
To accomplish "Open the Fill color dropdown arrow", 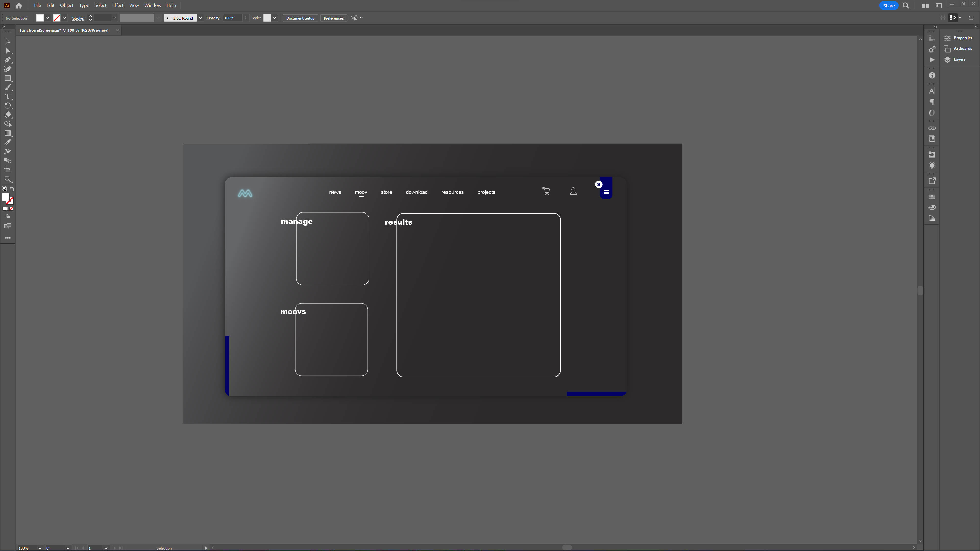I will tap(47, 18).
